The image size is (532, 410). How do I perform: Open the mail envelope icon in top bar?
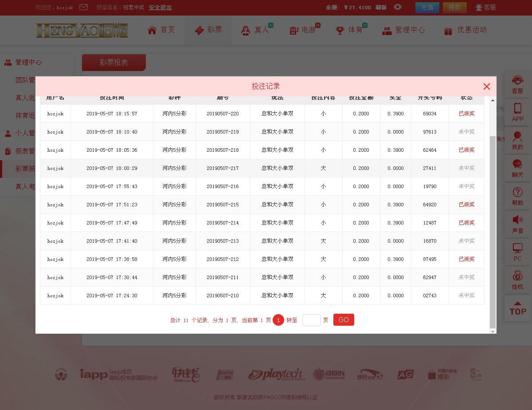tap(83, 7)
